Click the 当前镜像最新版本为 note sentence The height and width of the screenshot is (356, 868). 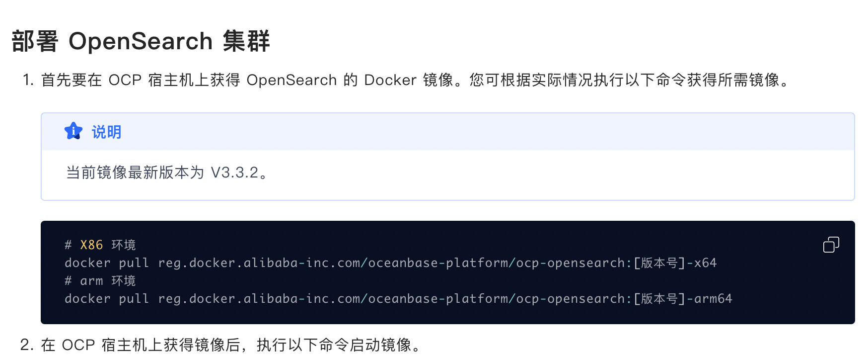click(x=168, y=173)
